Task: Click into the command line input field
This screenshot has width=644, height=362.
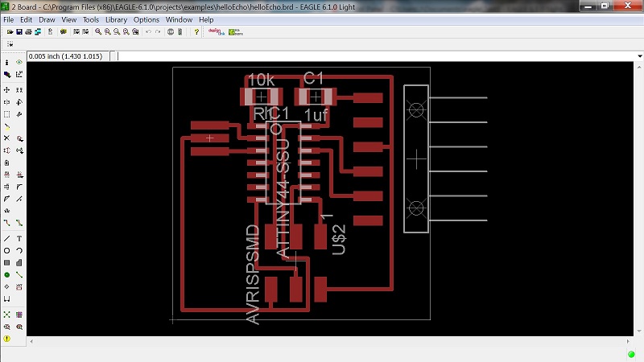Action: (x=376, y=56)
